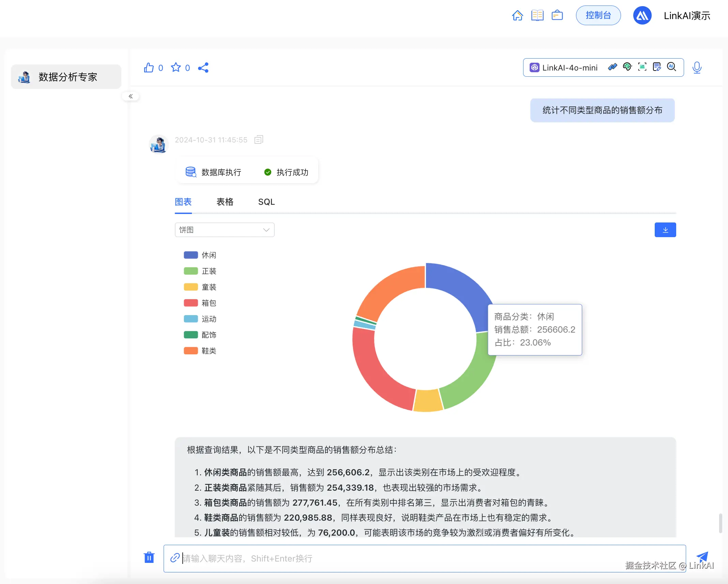The width and height of the screenshot is (728, 584).
Task: Open the AI search icon
Action: (671, 67)
